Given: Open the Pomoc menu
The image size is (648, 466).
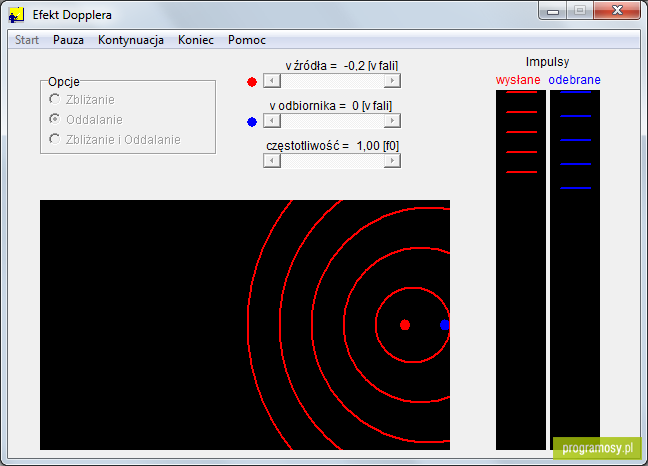Looking at the screenshot, I should pos(247,40).
